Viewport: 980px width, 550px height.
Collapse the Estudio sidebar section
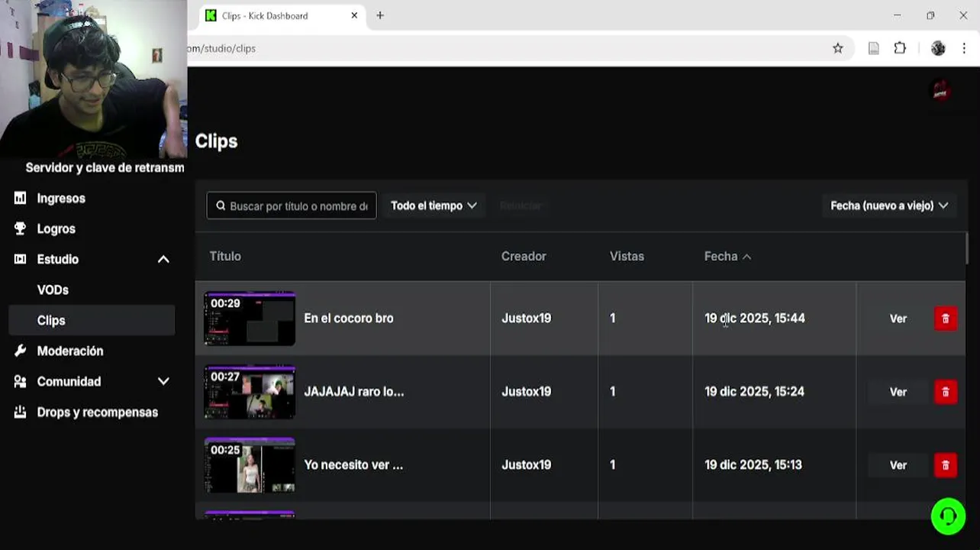coord(163,260)
